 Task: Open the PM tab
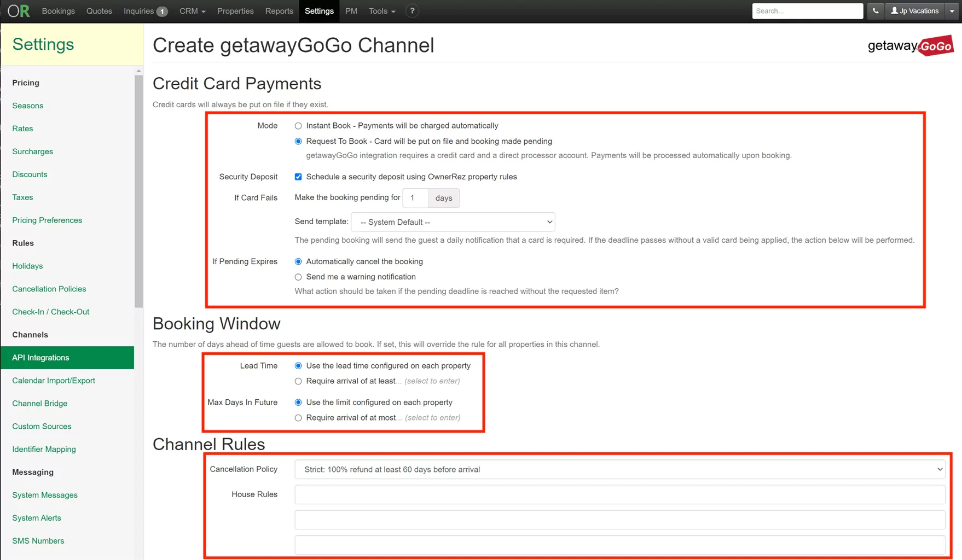[351, 11]
